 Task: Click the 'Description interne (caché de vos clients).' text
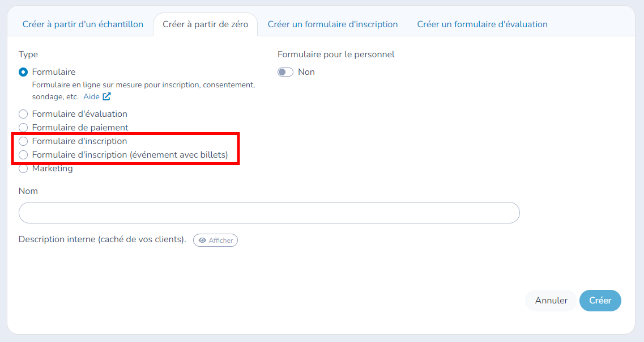(x=103, y=239)
